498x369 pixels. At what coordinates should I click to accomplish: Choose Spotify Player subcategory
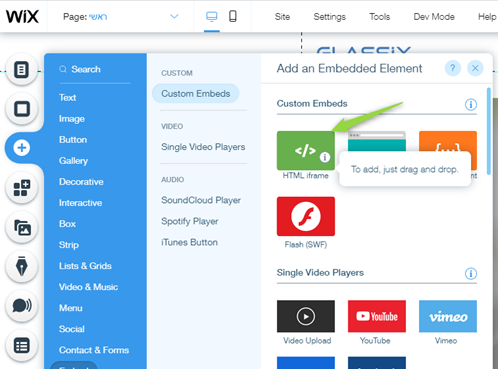pyautogui.click(x=190, y=221)
